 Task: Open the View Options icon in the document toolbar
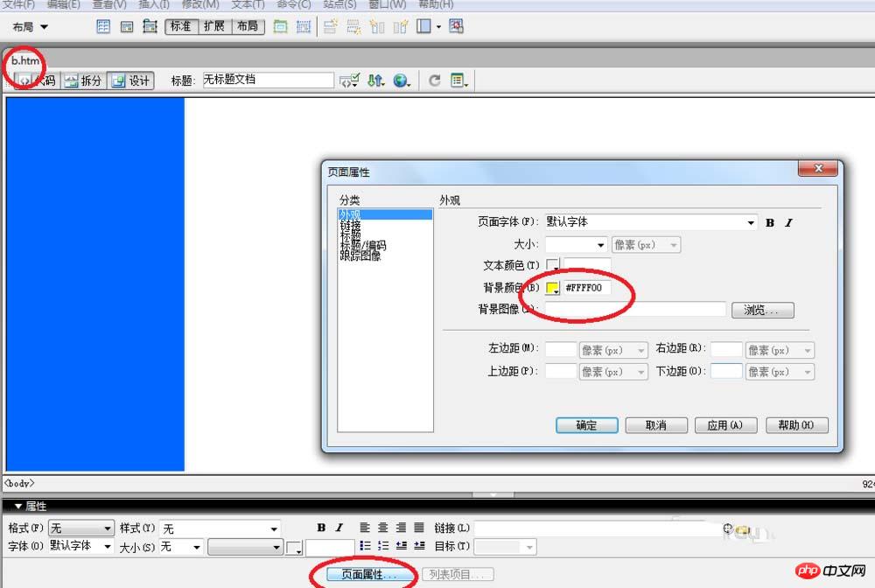[x=458, y=80]
